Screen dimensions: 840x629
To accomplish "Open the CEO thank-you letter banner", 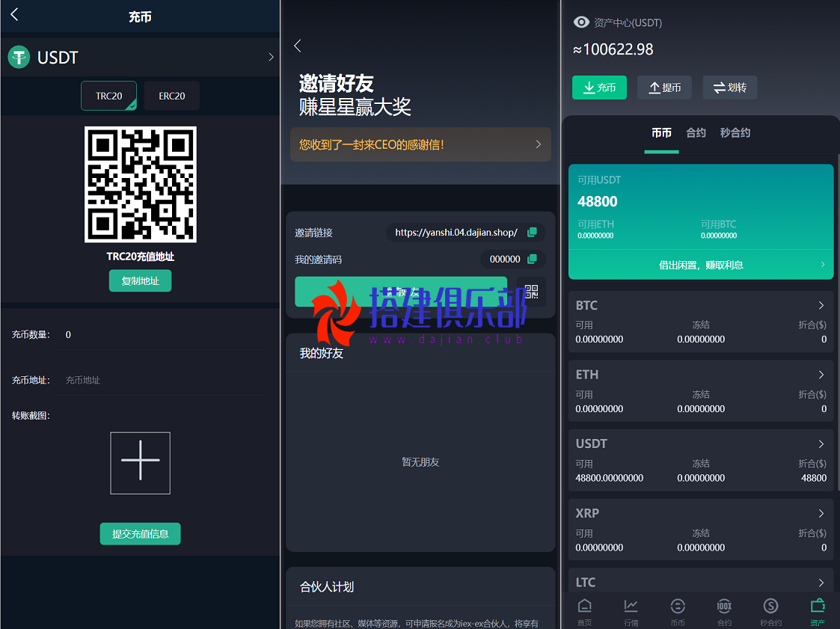I will point(420,144).
